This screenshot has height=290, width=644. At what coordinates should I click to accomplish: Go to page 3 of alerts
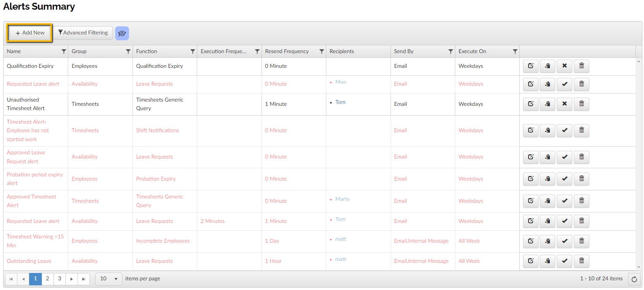pyautogui.click(x=60, y=279)
